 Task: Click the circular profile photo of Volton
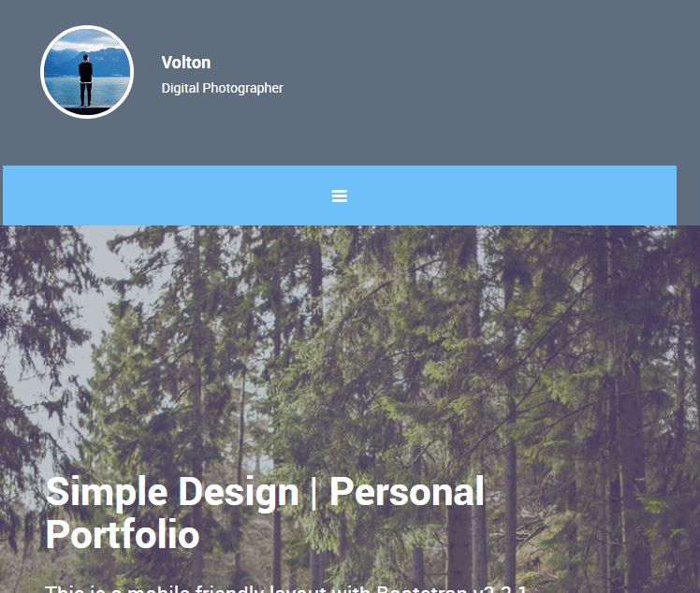tap(87, 72)
